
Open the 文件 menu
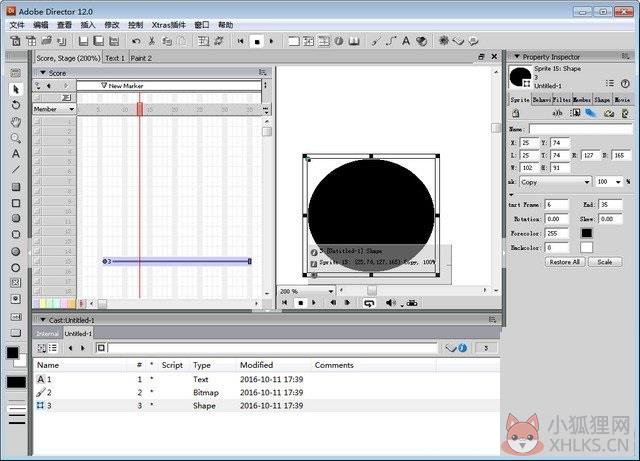point(17,25)
